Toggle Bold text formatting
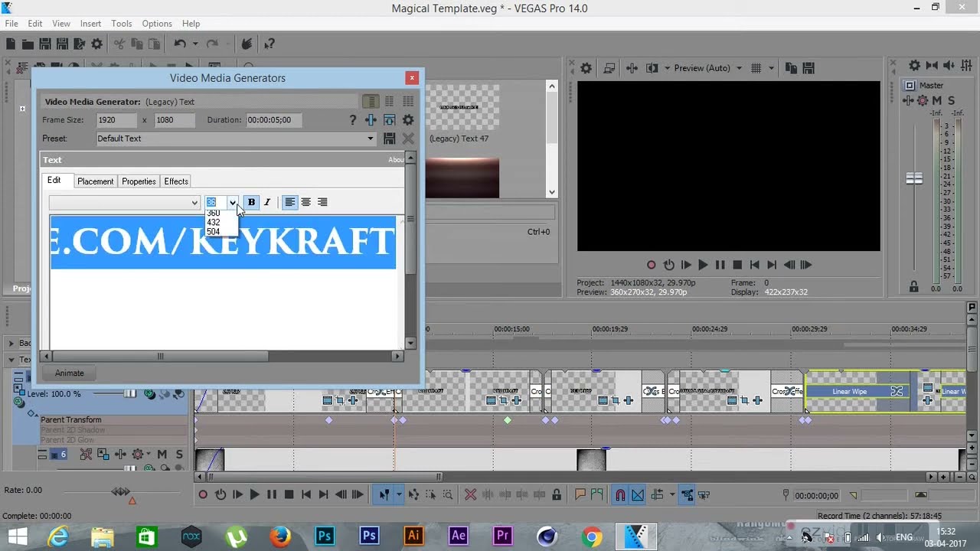The width and height of the screenshot is (980, 551). [x=251, y=202]
